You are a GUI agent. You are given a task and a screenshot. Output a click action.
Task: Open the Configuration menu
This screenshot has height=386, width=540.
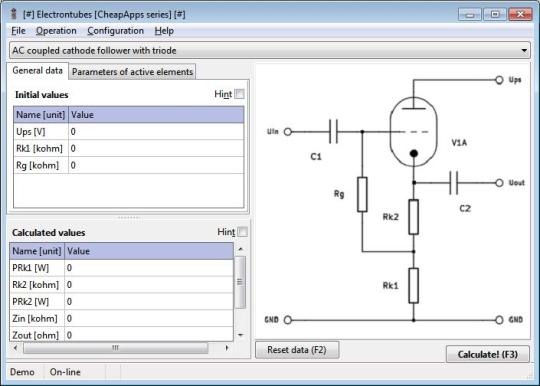[115, 31]
